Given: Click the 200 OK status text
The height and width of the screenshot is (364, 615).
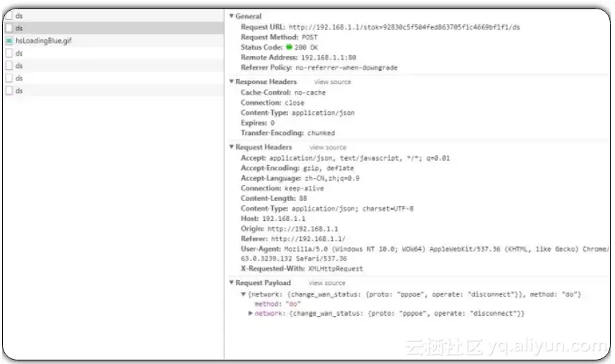Looking at the screenshot, I should (x=306, y=47).
